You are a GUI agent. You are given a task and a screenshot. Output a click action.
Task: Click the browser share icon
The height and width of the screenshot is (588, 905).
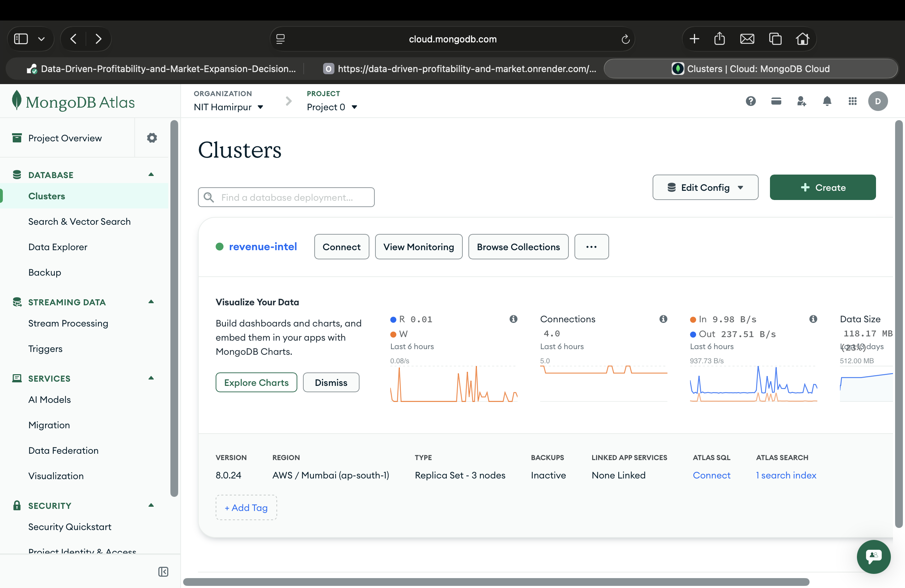[x=719, y=39]
